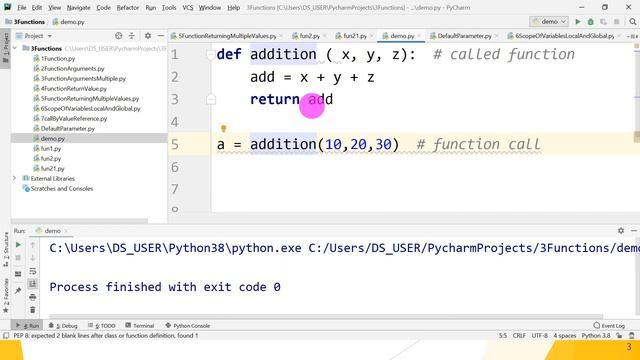Select 4FunctionReturnValue.py in project tree

point(73,89)
